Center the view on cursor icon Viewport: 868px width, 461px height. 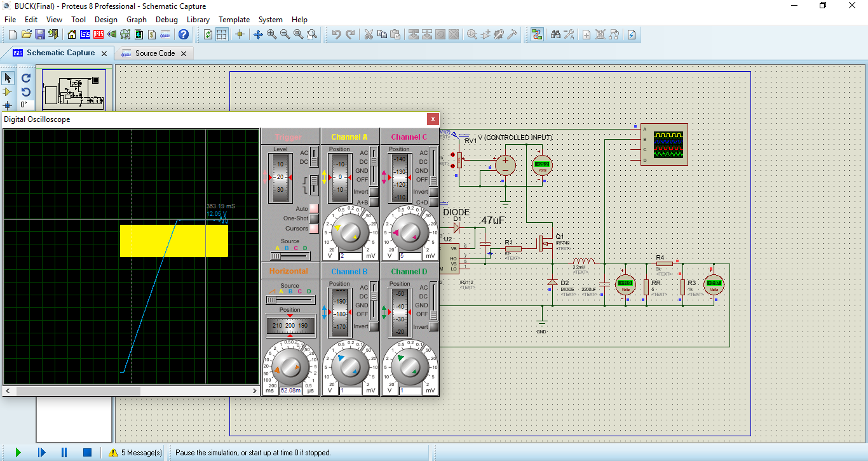[x=240, y=34]
